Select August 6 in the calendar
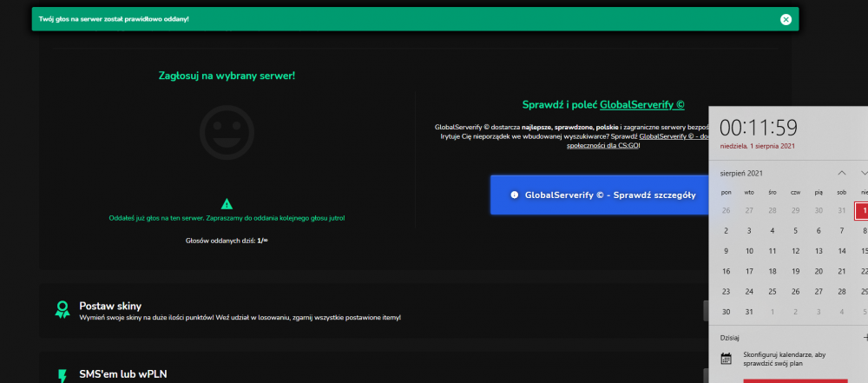The height and width of the screenshot is (383, 868). point(819,231)
